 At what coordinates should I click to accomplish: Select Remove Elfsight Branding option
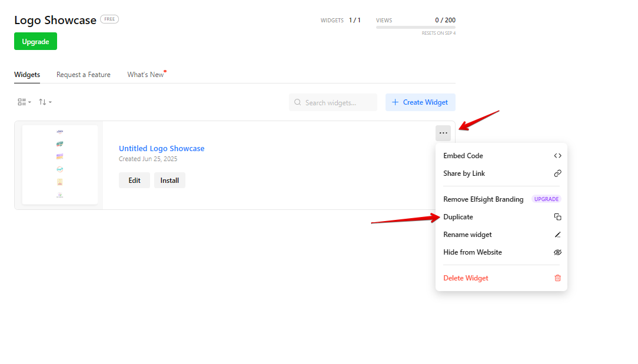tap(501, 199)
